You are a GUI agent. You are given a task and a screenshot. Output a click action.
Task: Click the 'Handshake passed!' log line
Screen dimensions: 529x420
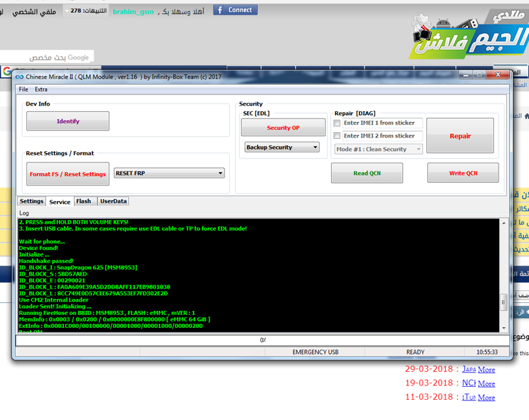[x=46, y=261]
